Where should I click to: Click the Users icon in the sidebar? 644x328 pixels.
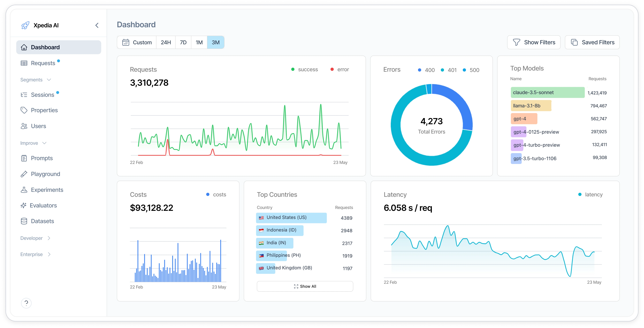click(x=24, y=126)
